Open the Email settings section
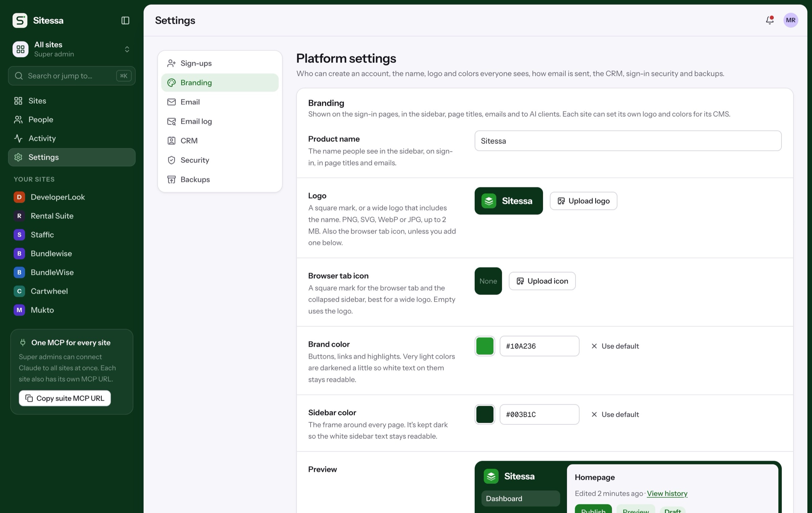The image size is (812, 513). pyautogui.click(x=220, y=102)
